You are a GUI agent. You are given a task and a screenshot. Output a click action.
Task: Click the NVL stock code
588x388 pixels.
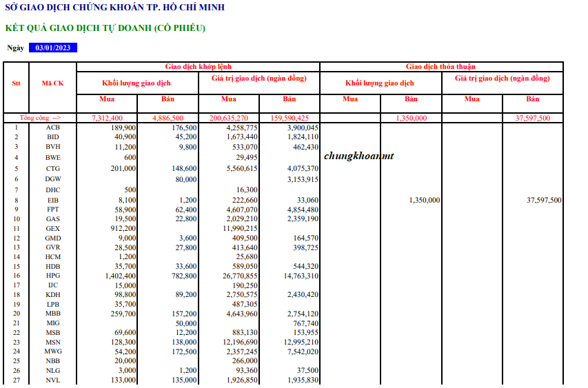[53, 380]
